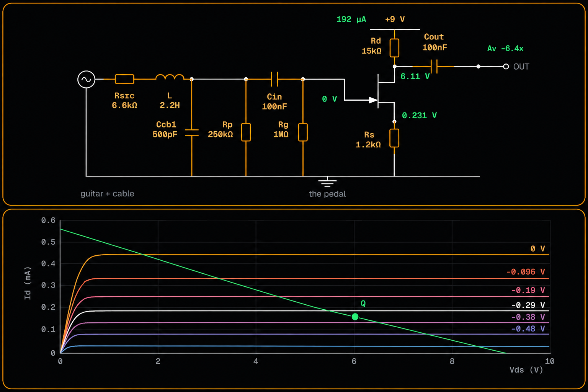588x392 pixels.
Task: Click the -0.096 V curve label
Action: (526, 272)
